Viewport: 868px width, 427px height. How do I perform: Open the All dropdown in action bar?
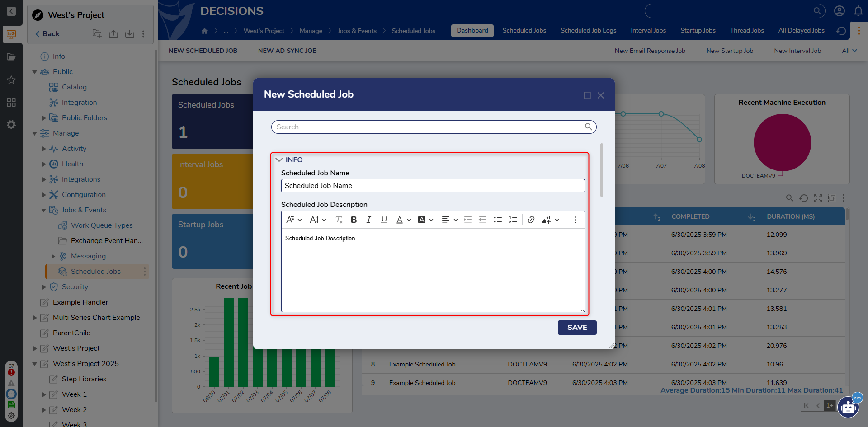[x=849, y=51]
